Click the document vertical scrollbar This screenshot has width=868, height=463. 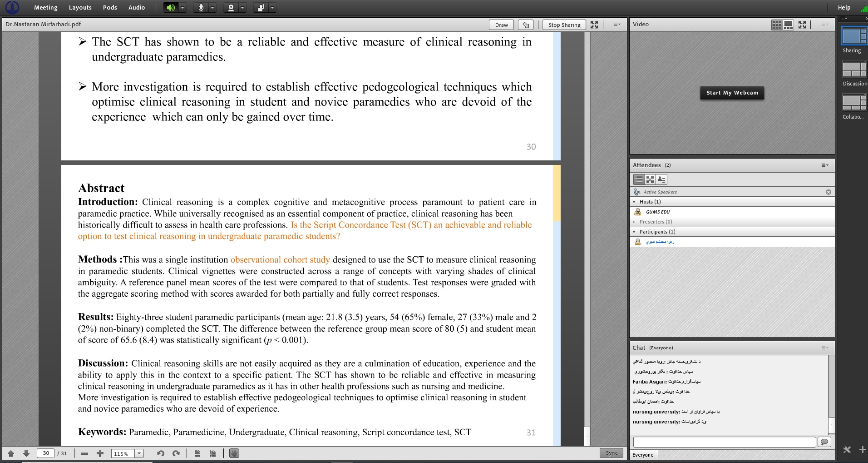pyautogui.click(x=587, y=227)
